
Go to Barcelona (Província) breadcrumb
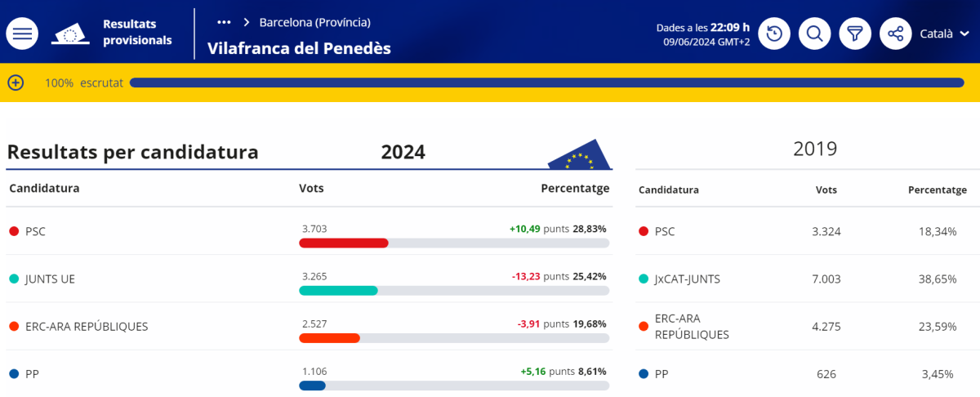click(x=314, y=22)
